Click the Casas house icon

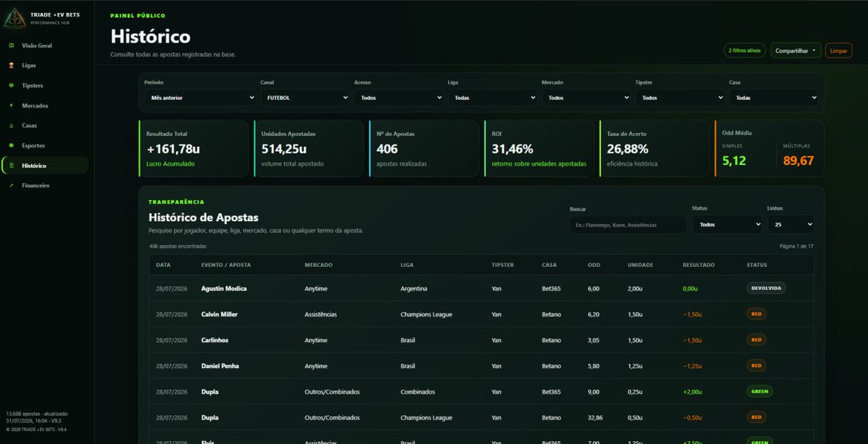[11, 126]
